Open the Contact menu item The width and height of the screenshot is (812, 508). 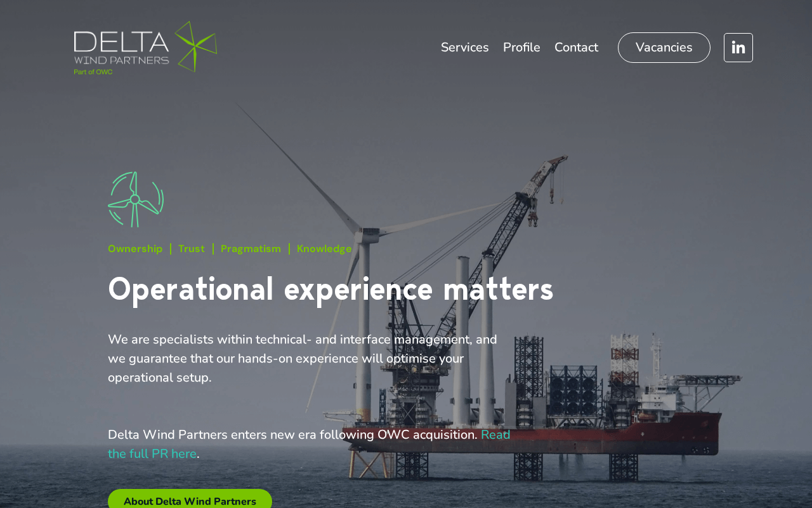pyautogui.click(x=576, y=48)
